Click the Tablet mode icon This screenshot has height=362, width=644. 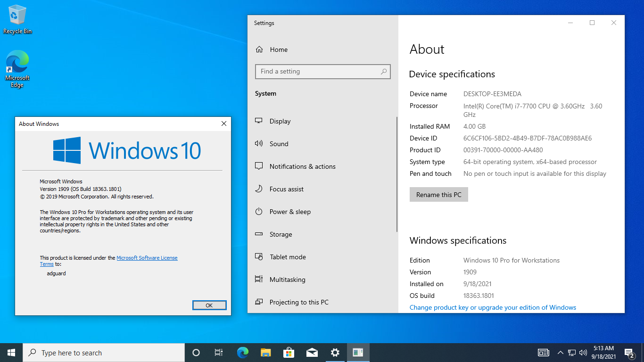(259, 257)
